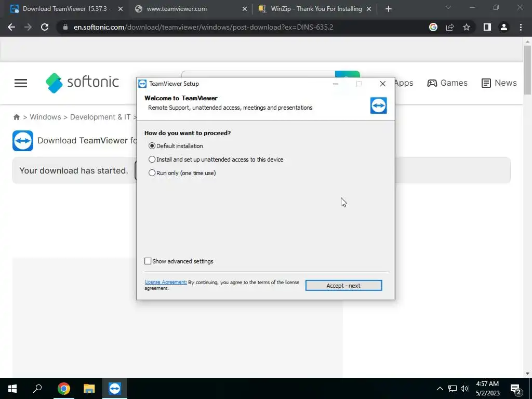Bookmark this page with star
532x399 pixels.
click(x=467, y=27)
